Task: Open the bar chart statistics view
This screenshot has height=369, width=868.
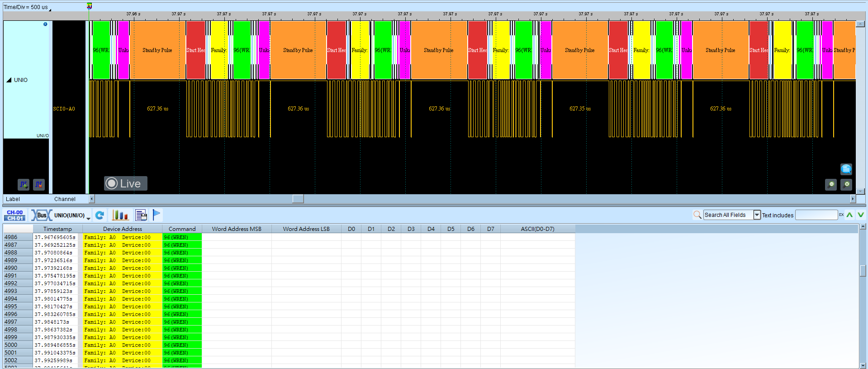Action: pyautogui.click(x=120, y=215)
